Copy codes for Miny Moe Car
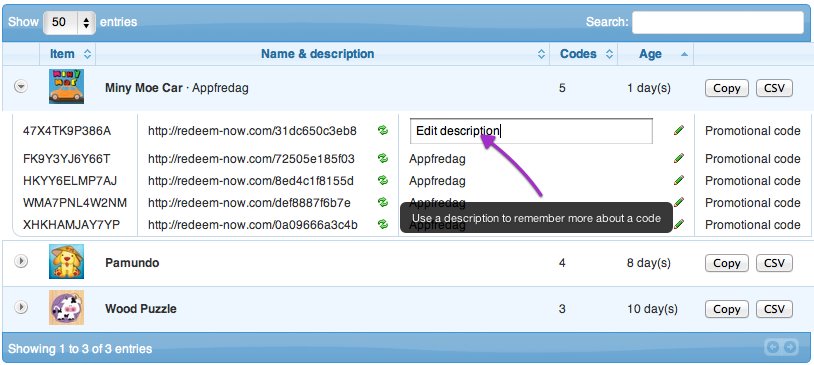The height and width of the screenshot is (365, 814). click(x=726, y=88)
